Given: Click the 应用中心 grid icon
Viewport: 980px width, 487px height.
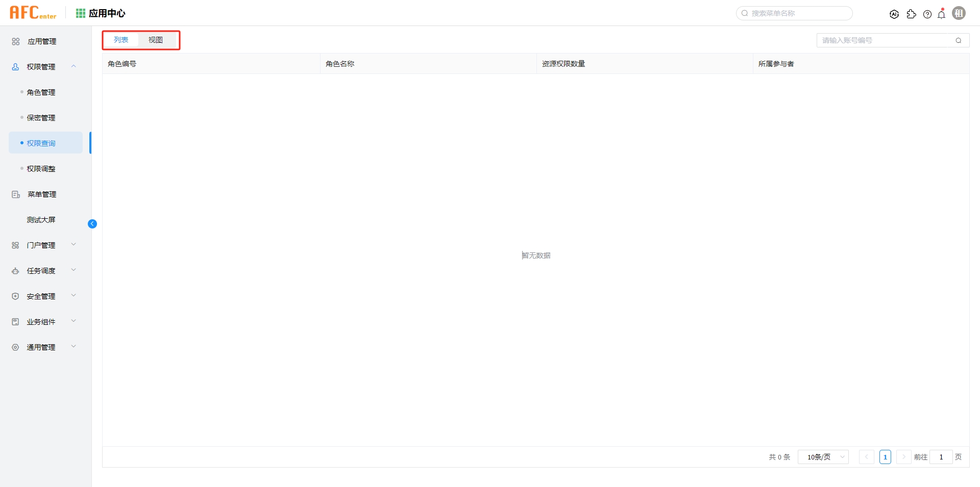Looking at the screenshot, I should tap(80, 13).
